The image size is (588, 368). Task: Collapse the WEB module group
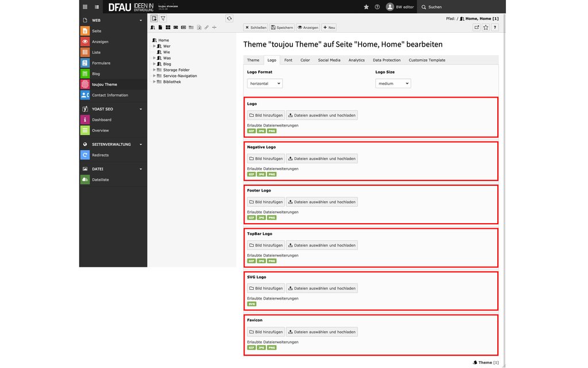[x=141, y=20]
